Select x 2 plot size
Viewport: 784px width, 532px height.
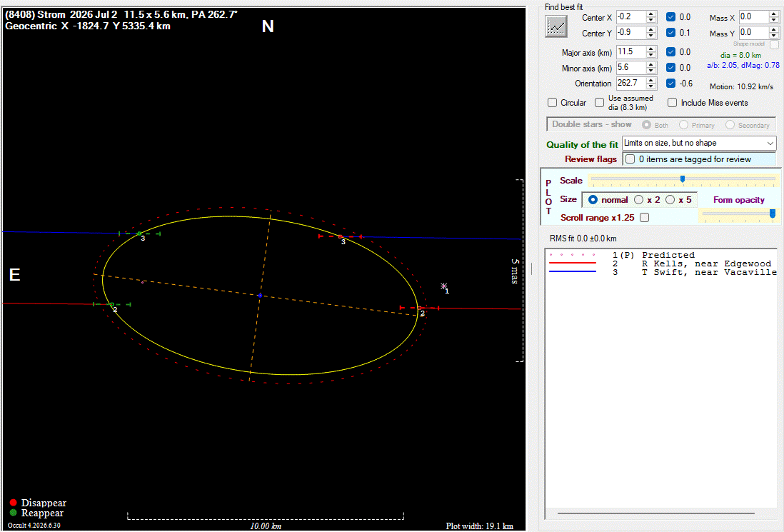638,199
